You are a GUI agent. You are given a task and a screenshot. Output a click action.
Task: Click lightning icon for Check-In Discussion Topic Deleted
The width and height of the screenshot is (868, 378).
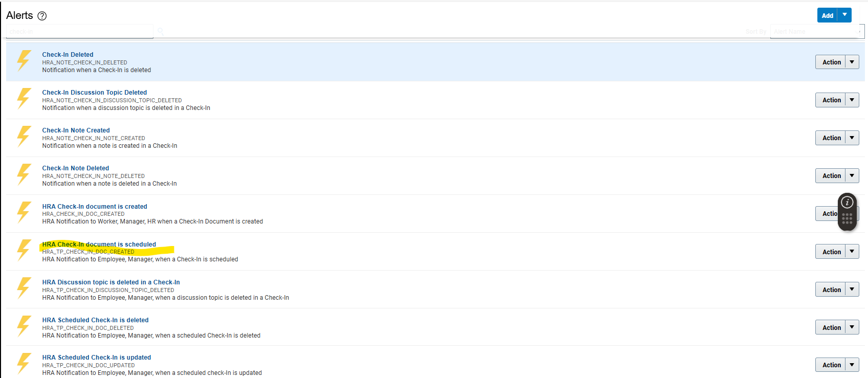click(24, 99)
